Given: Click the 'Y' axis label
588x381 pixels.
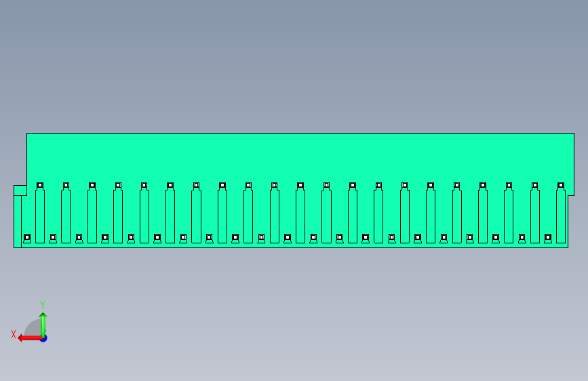Looking at the screenshot, I should [43, 304].
